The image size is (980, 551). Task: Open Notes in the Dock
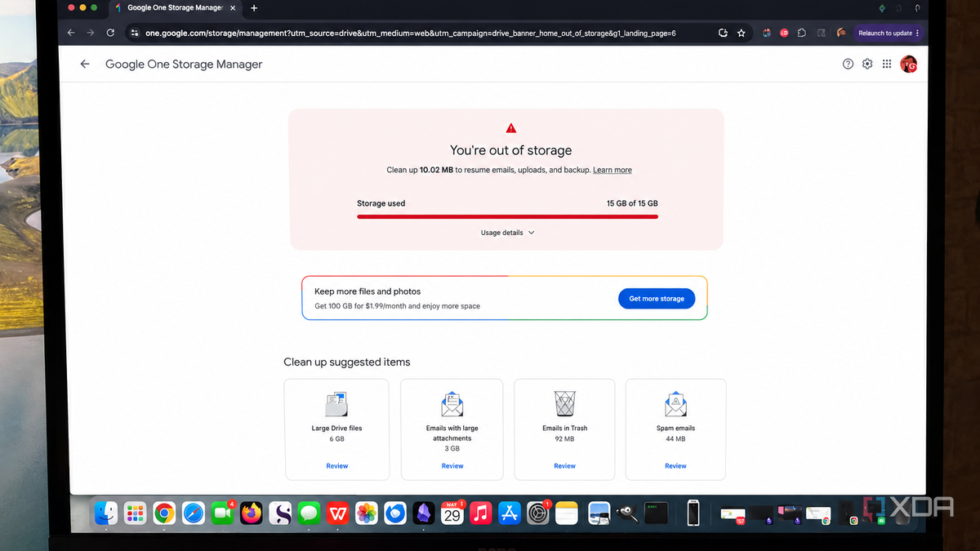pyautogui.click(x=567, y=513)
